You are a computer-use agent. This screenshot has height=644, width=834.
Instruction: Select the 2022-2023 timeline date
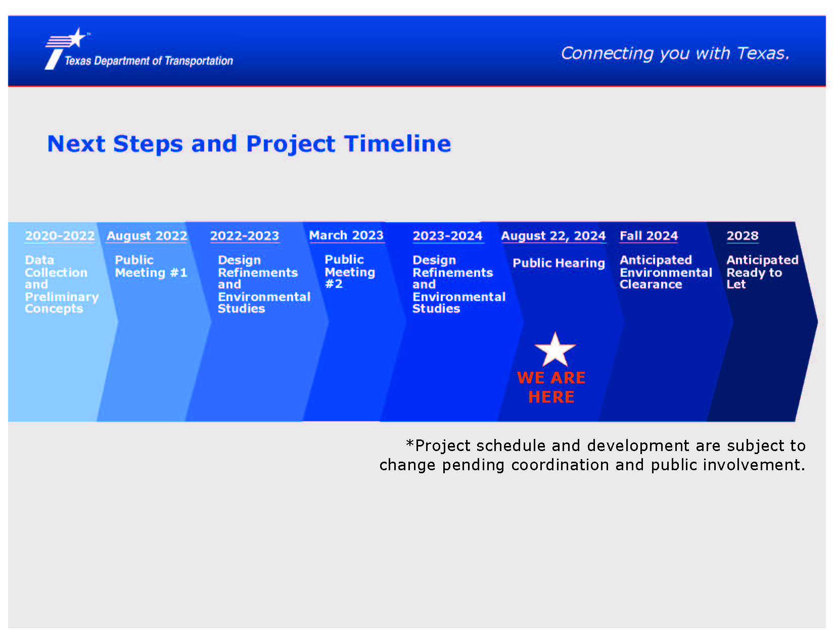click(245, 236)
